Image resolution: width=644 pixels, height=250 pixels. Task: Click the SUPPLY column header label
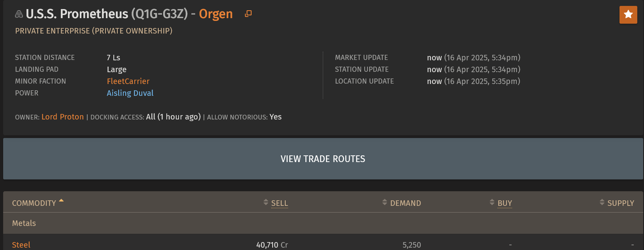click(x=621, y=203)
